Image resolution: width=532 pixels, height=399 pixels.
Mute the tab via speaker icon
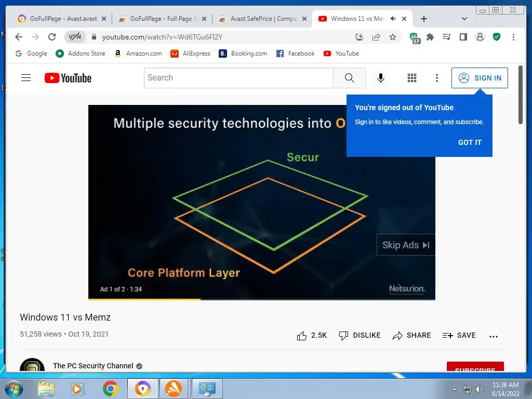click(393, 19)
